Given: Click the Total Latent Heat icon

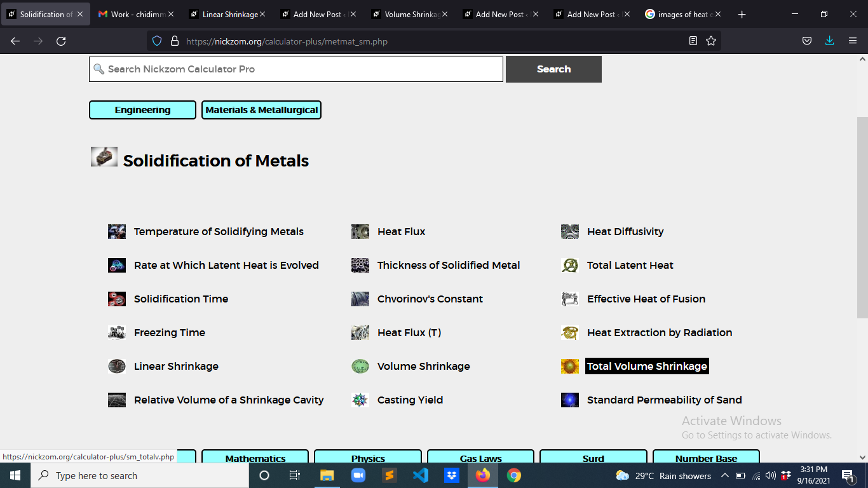Looking at the screenshot, I should (570, 265).
